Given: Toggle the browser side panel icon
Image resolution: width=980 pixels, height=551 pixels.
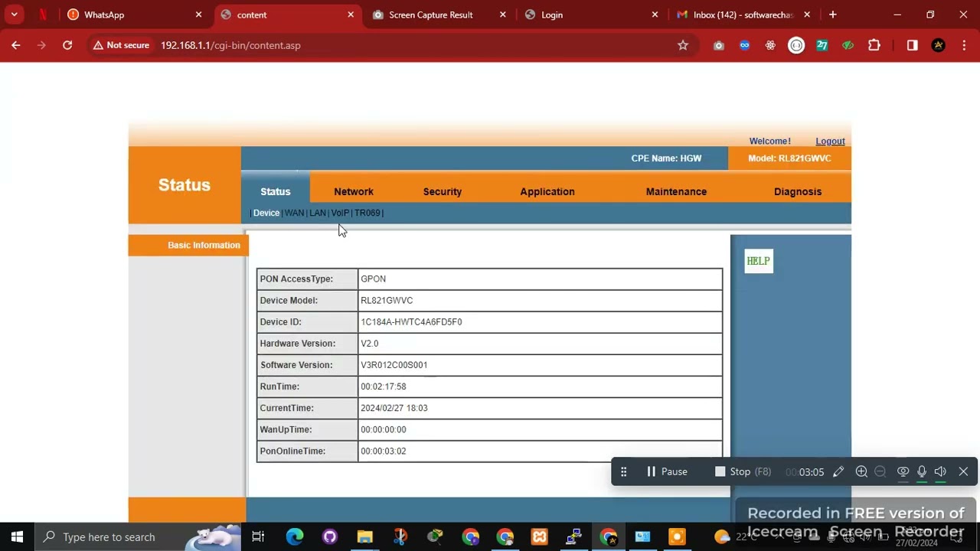Looking at the screenshot, I should click(x=912, y=45).
